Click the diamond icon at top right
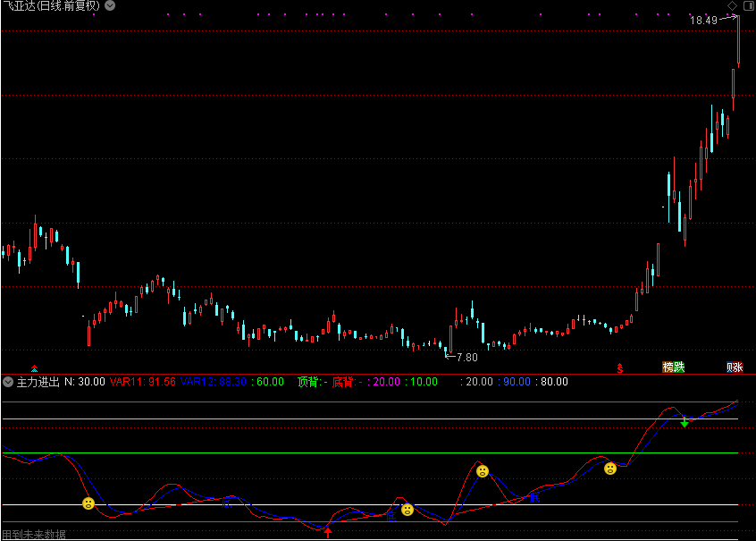Viewport: 756px width, 541px height. (x=732, y=6)
